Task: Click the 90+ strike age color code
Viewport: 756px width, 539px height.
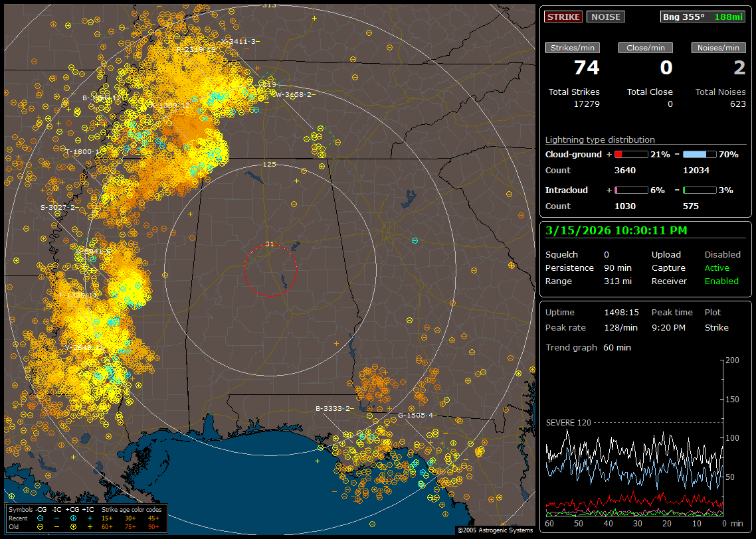Action: 153,526
